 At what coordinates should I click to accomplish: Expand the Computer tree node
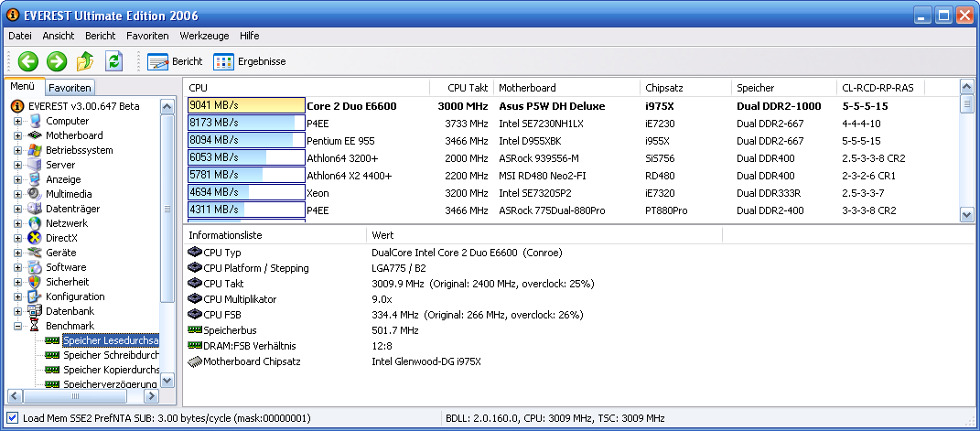pyautogui.click(x=17, y=121)
